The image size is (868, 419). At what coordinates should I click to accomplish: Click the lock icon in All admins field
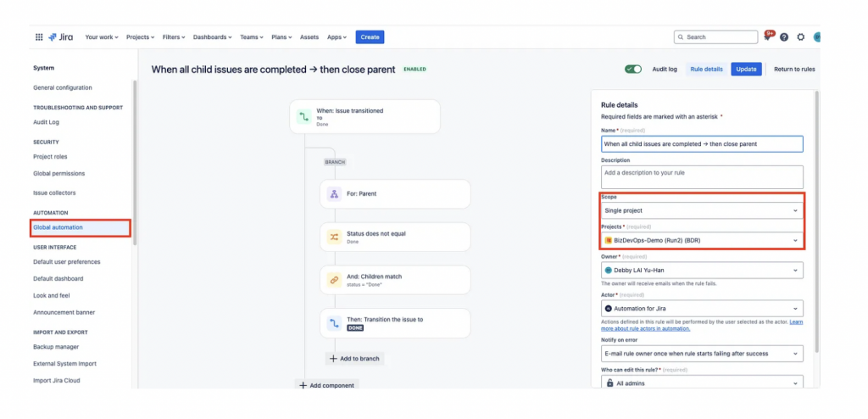[609, 383]
